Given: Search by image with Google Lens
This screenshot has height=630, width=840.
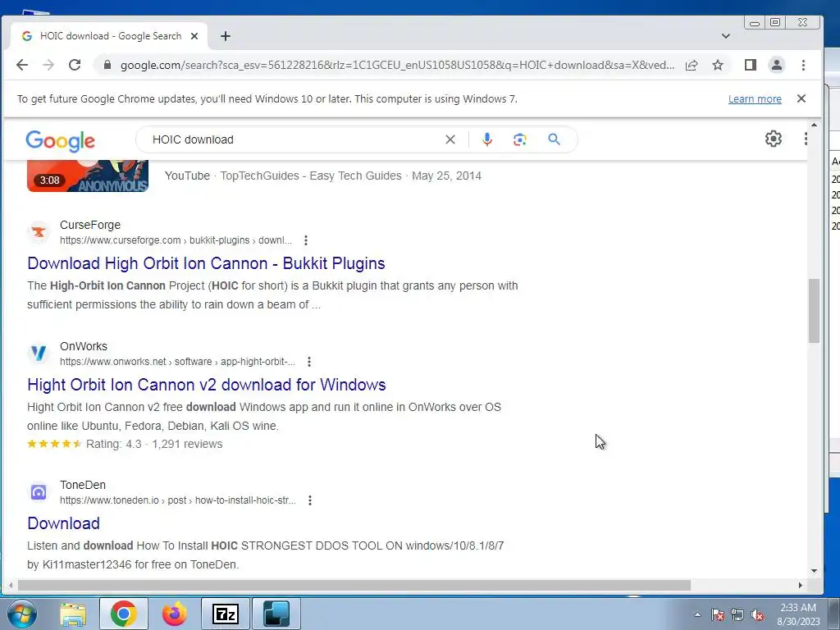Looking at the screenshot, I should pos(519,139).
